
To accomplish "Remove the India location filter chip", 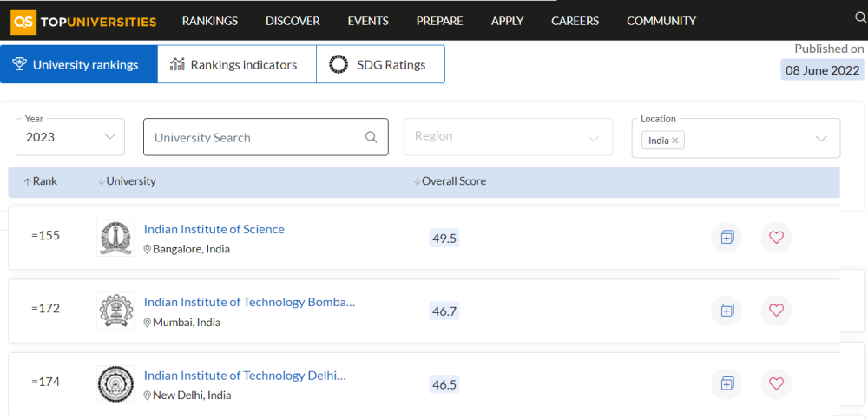I will 674,141.
